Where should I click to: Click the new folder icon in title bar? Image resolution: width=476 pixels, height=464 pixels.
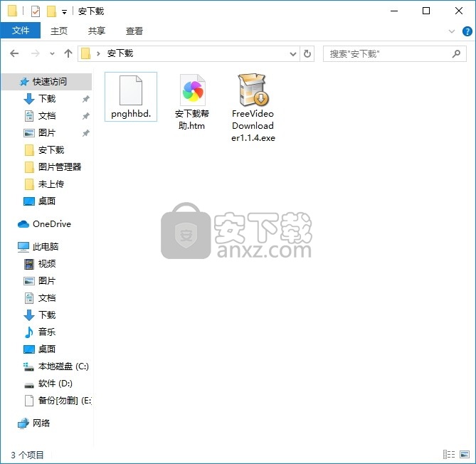(51, 11)
